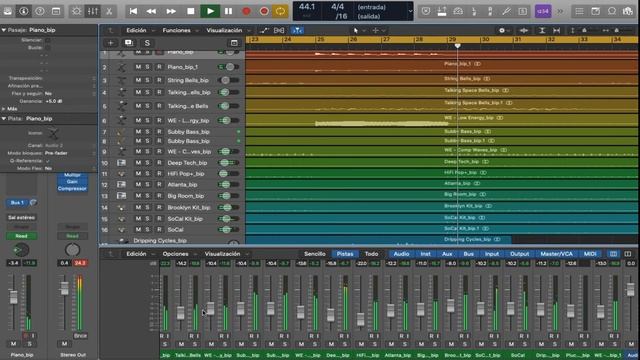The width and height of the screenshot is (640, 360).
Task: Click the horizontal auto zoom icon
Action: click(x=556, y=30)
